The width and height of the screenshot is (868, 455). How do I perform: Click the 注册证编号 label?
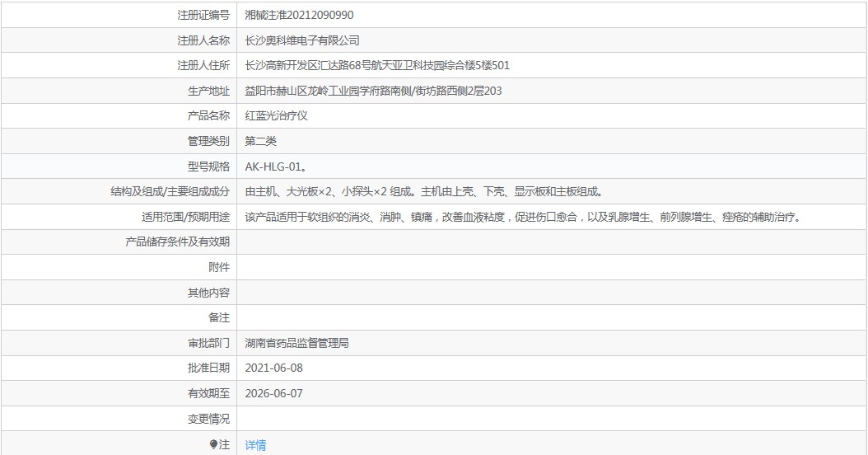pyautogui.click(x=203, y=15)
